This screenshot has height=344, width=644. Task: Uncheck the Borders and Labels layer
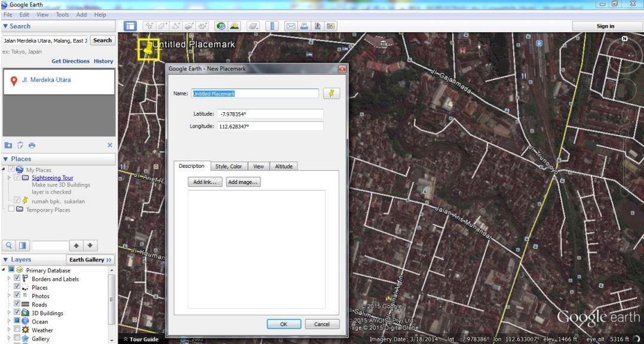[17, 278]
